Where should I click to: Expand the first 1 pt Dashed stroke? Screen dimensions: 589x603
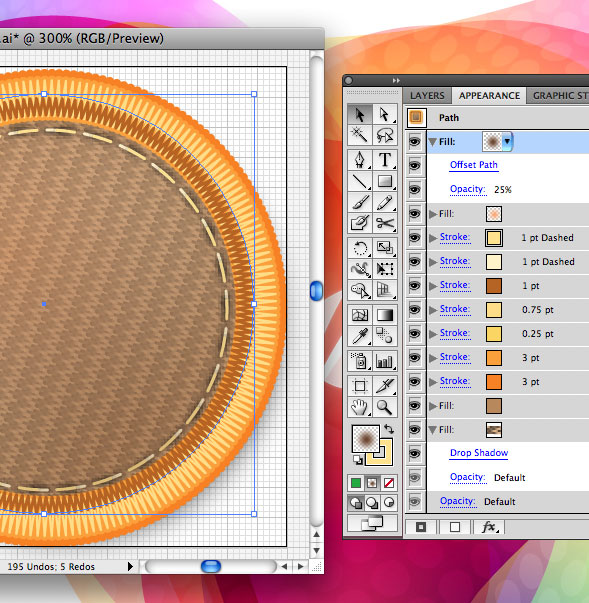point(433,238)
